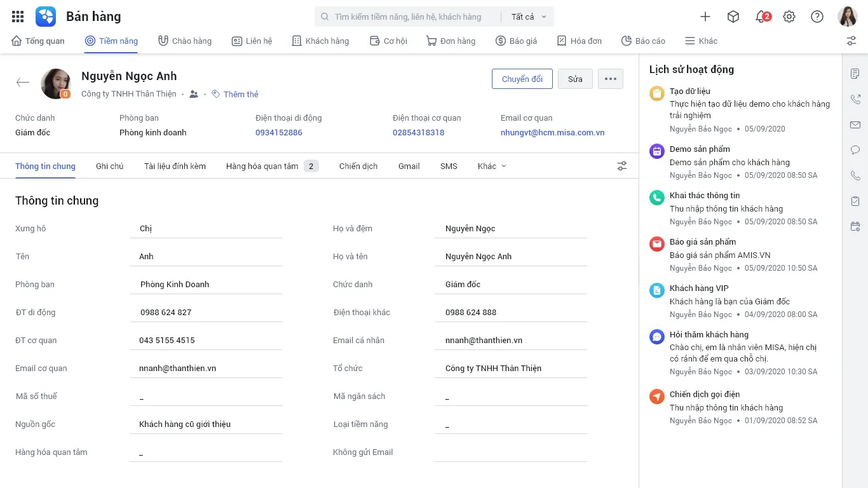Viewport: 868px width, 488px height.
Task: Open the help question mark icon
Action: (817, 17)
